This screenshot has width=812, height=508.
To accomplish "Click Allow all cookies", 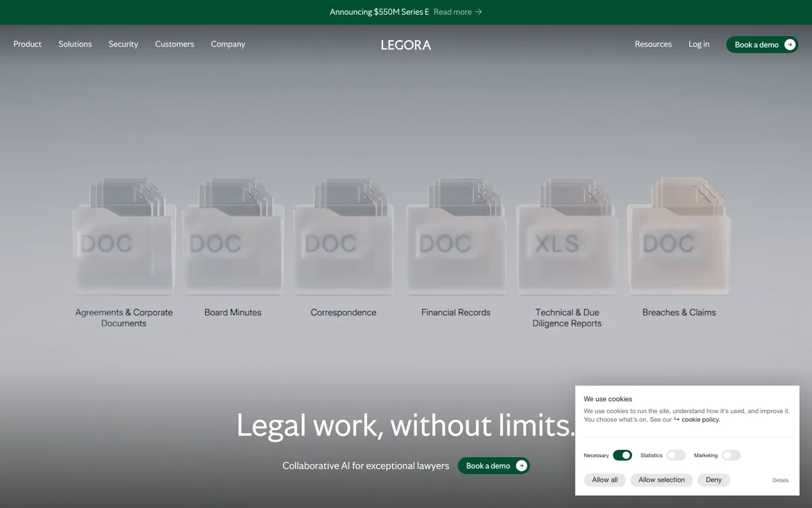I will coord(605,480).
